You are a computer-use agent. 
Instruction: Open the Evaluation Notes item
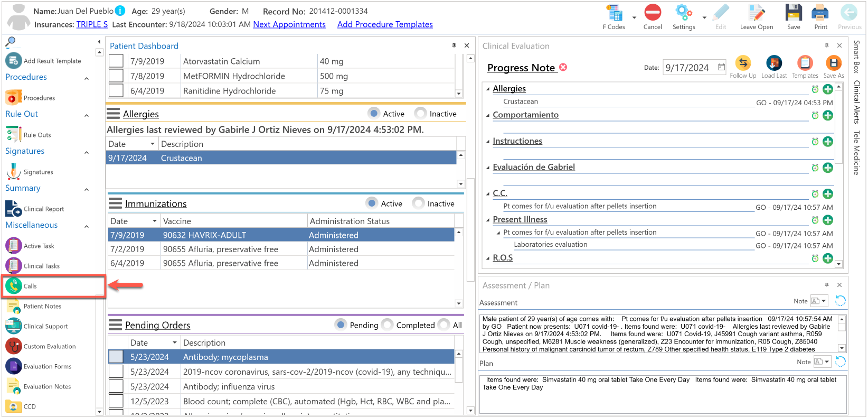[x=38, y=386]
